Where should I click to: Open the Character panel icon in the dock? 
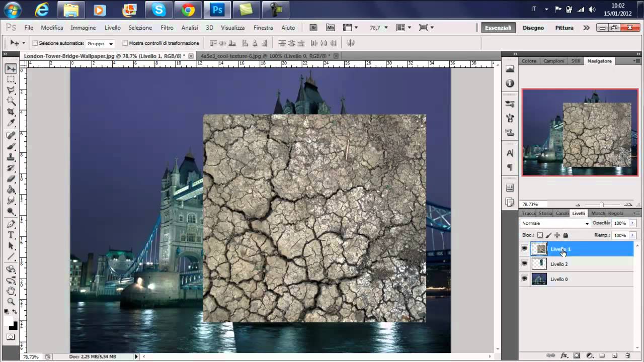(510, 153)
